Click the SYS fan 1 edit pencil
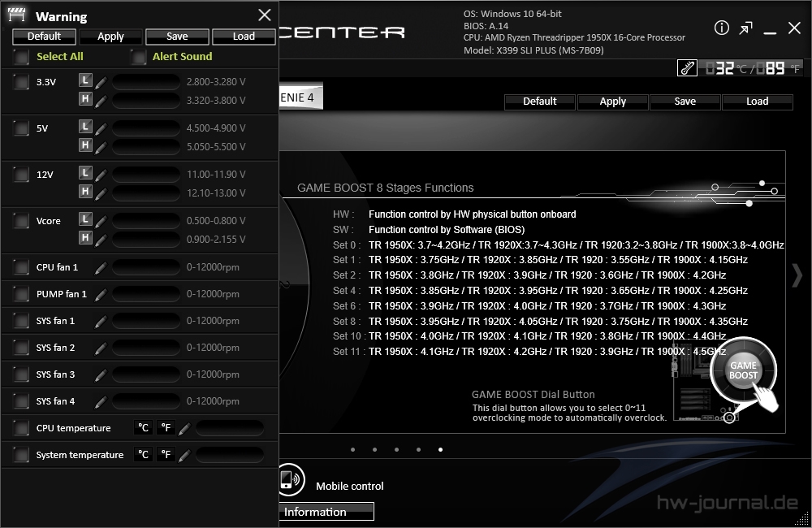Image resolution: width=812 pixels, height=528 pixels. coord(101,321)
